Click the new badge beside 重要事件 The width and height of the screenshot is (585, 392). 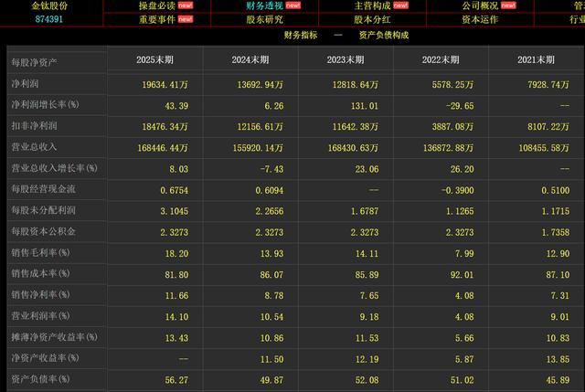186,19
